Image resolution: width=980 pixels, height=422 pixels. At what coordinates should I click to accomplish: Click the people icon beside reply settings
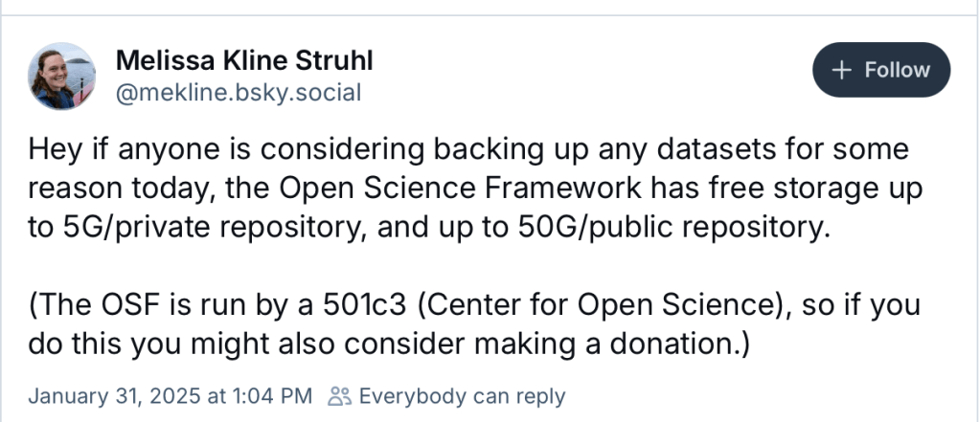(x=338, y=396)
